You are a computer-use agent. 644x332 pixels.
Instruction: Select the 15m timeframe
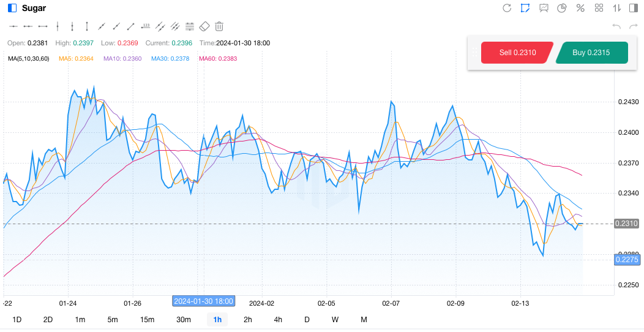(x=147, y=319)
